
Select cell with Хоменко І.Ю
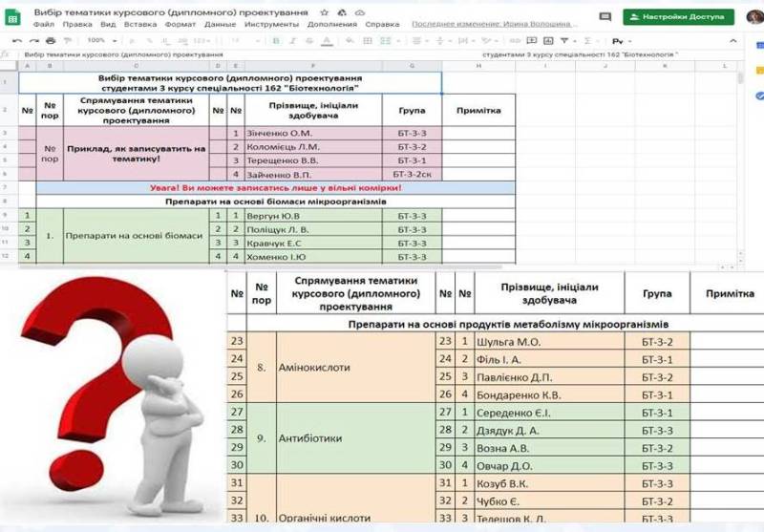(x=313, y=257)
